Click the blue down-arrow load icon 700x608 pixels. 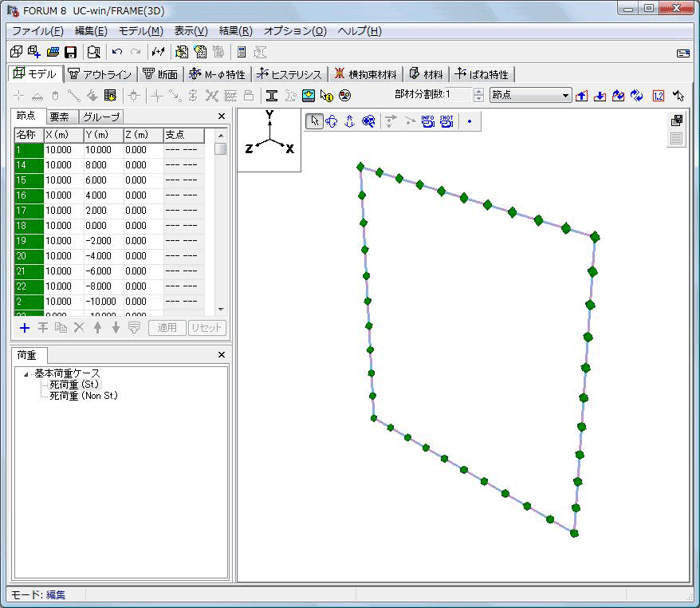pos(600,96)
